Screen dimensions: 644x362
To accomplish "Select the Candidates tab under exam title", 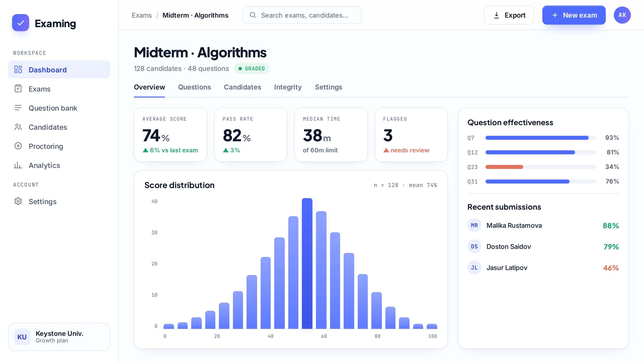I will click(243, 87).
